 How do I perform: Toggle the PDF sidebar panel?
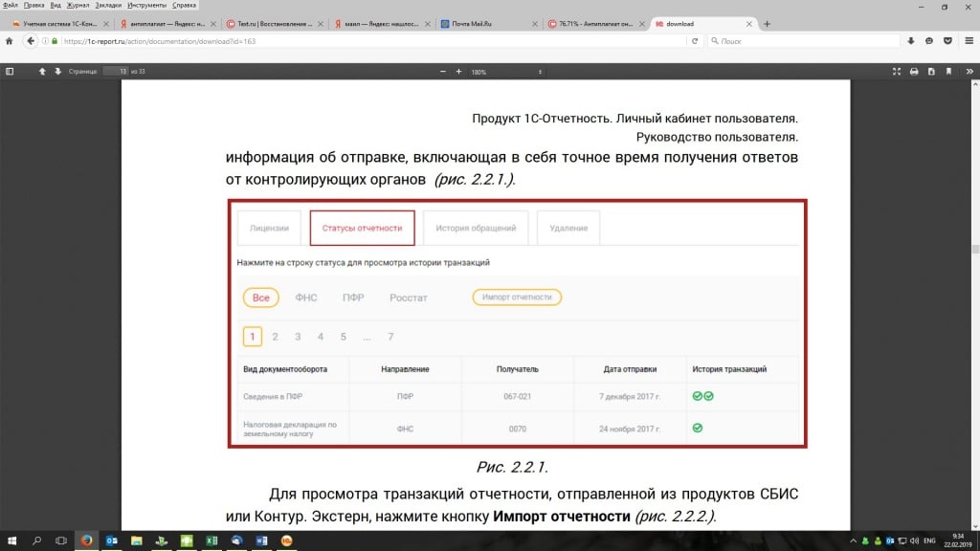pos(10,72)
